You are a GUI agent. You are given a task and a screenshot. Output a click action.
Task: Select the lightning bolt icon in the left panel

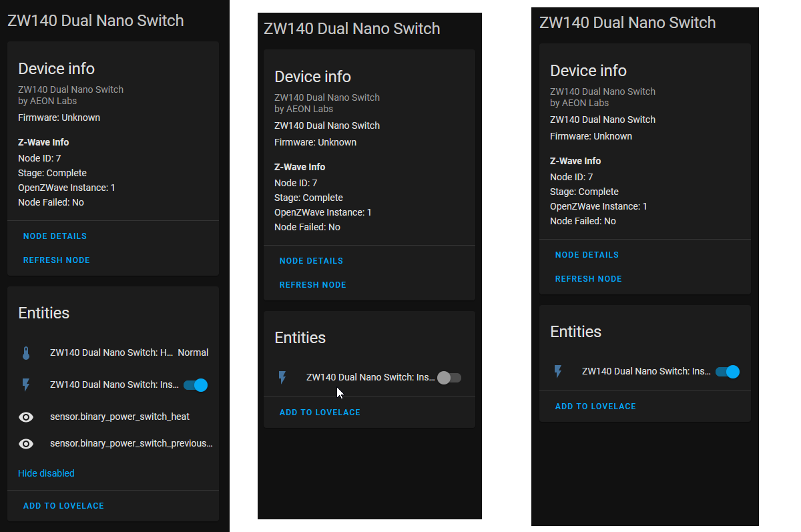pos(25,384)
